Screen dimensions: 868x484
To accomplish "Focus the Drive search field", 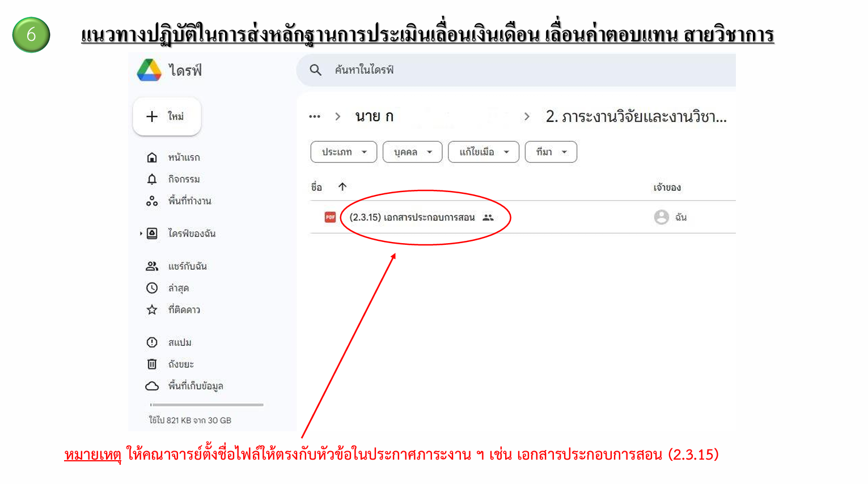I will [516, 70].
